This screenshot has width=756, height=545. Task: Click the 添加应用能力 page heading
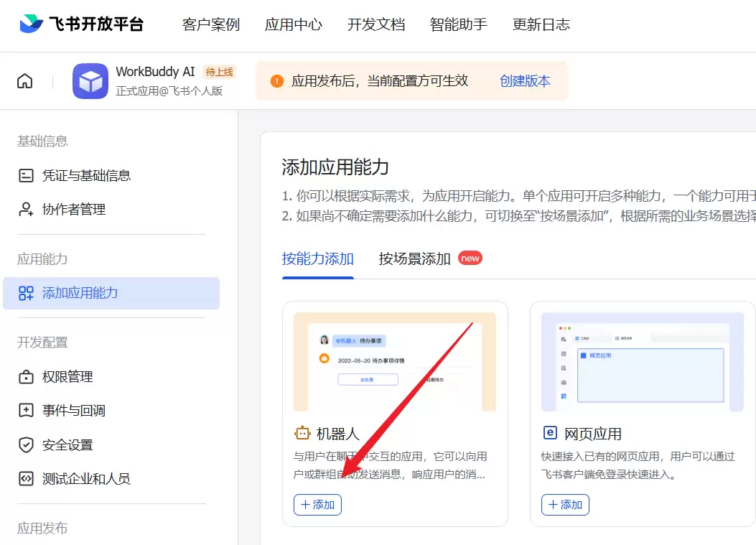tap(335, 167)
